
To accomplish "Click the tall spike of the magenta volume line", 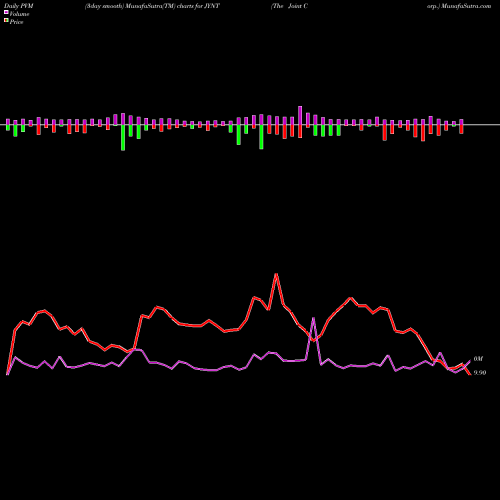I will tap(313, 319).
